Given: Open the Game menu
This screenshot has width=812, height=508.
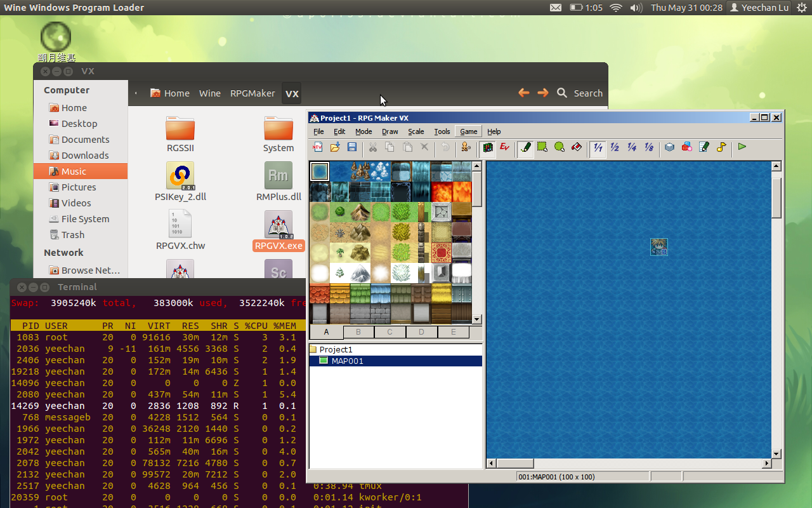Looking at the screenshot, I should [469, 131].
